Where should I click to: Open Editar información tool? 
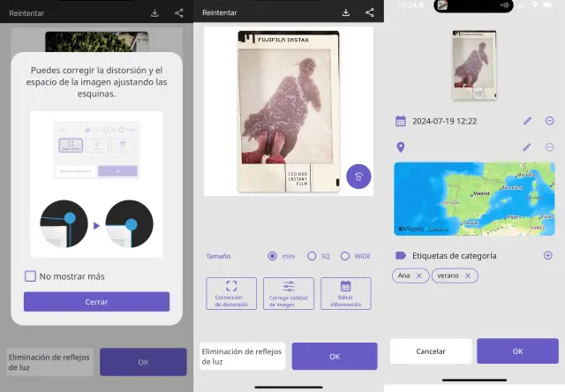click(x=345, y=293)
